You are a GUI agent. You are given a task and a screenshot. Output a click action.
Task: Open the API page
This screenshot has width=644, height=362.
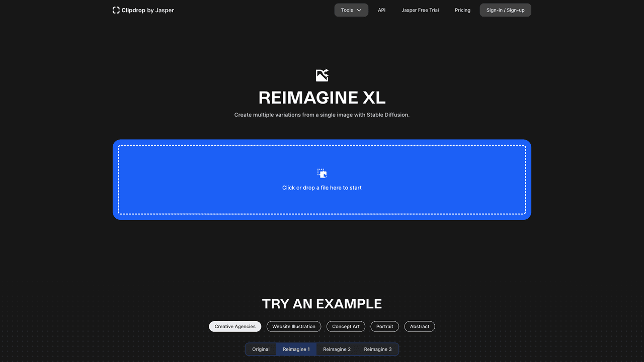click(382, 10)
